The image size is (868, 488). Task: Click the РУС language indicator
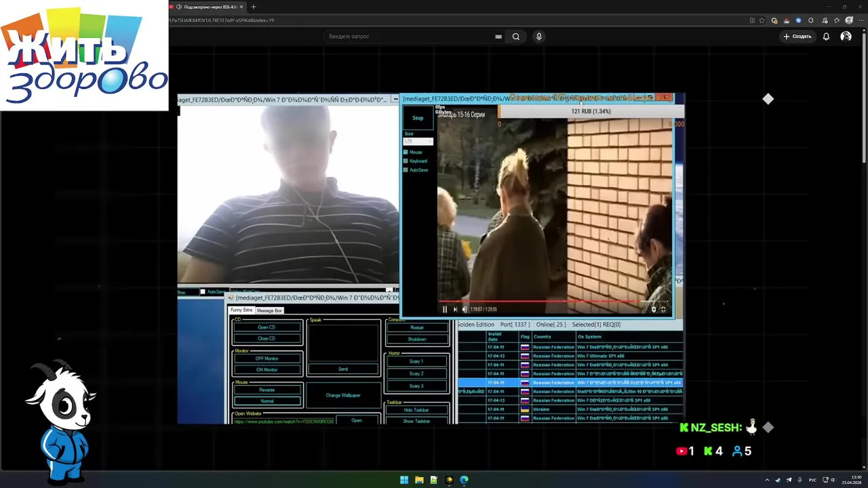pos(812,480)
